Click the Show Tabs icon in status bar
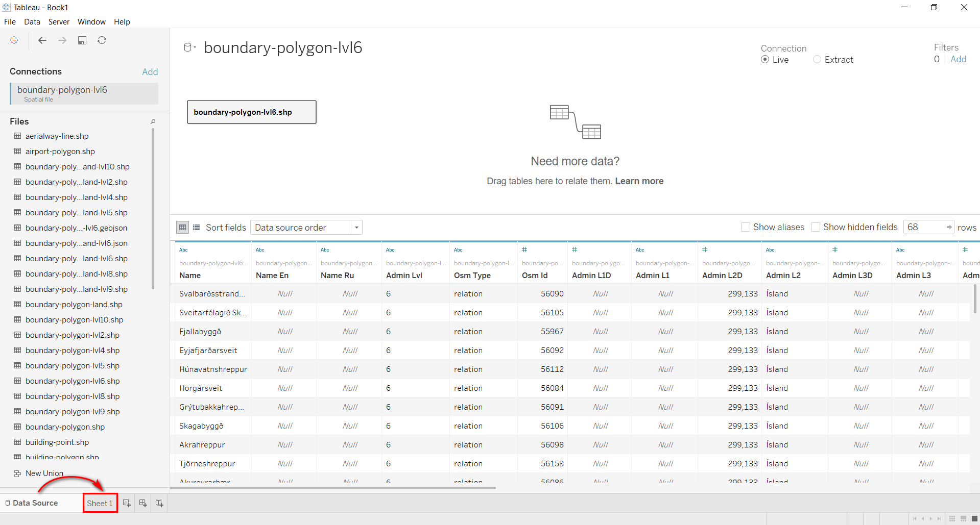The width and height of the screenshot is (980, 525). click(974, 519)
